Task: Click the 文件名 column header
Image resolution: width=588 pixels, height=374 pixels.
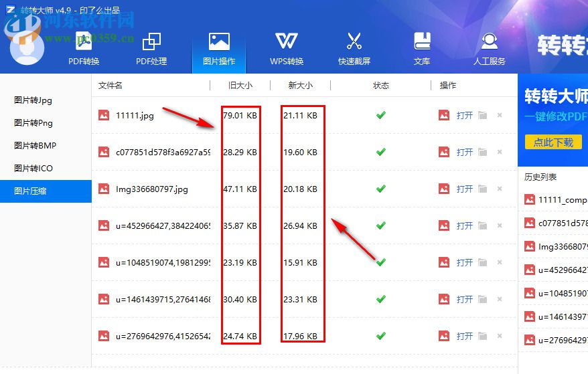Action: [x=111, y=86]
